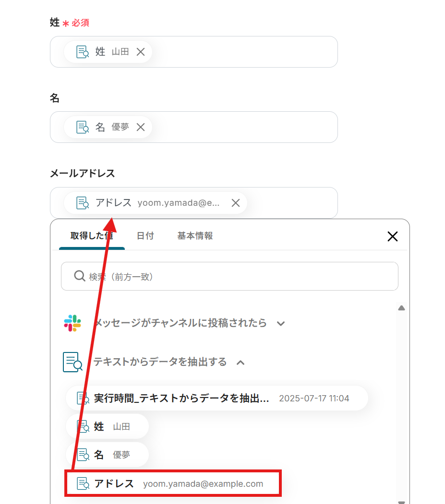Select the 取得した値 tab
Screen dimensions: 445x504
(x=92, y=236)
